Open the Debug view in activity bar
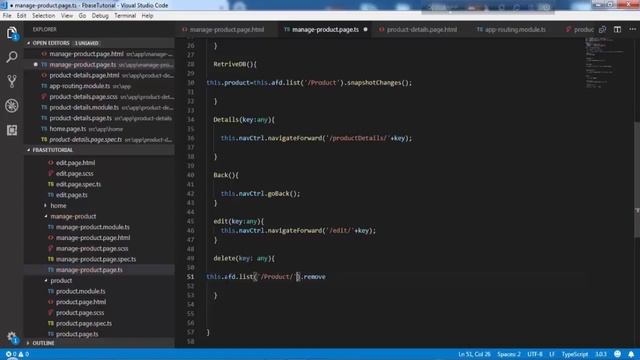 tap(12, 106)
